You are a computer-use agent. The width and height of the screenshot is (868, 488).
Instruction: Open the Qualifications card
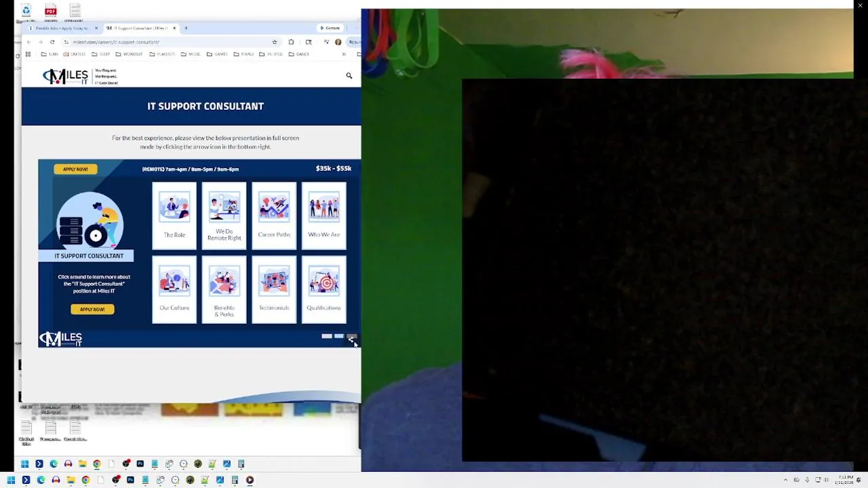coord(323,289)
